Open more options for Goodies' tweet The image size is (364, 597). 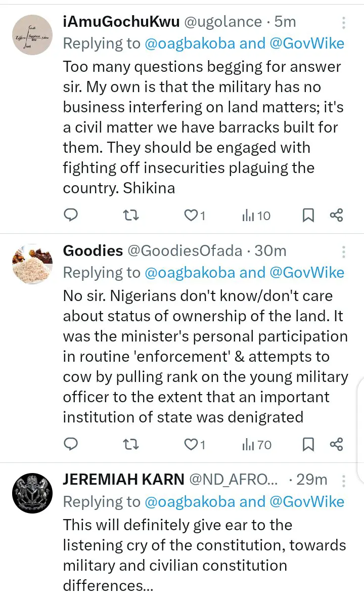(344, 251)
